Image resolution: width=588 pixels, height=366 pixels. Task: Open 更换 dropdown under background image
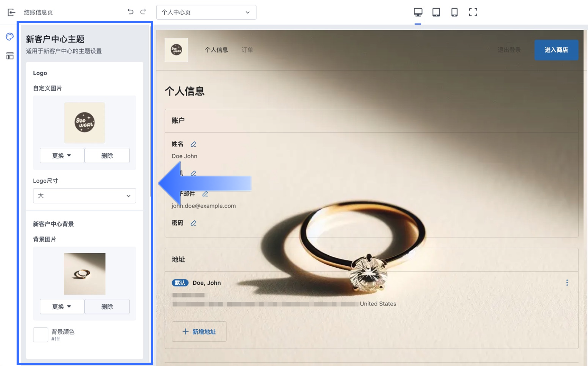[x=62, y=306]
